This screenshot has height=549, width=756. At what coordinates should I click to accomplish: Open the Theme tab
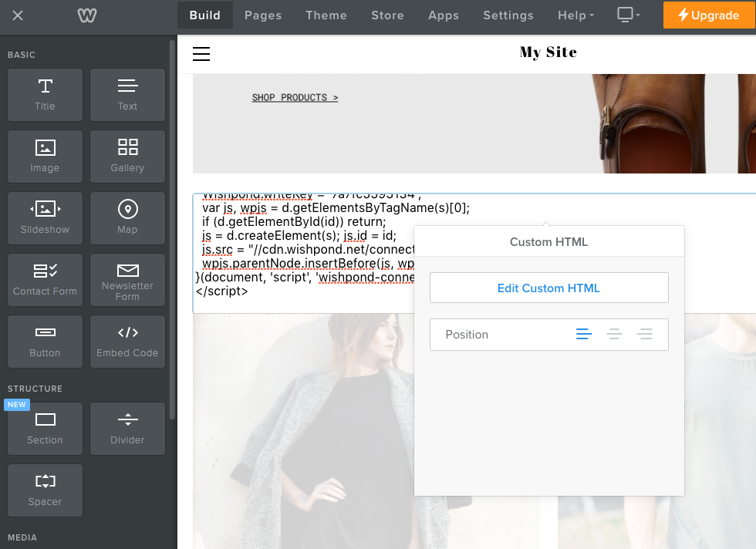(x=326, y=15)
